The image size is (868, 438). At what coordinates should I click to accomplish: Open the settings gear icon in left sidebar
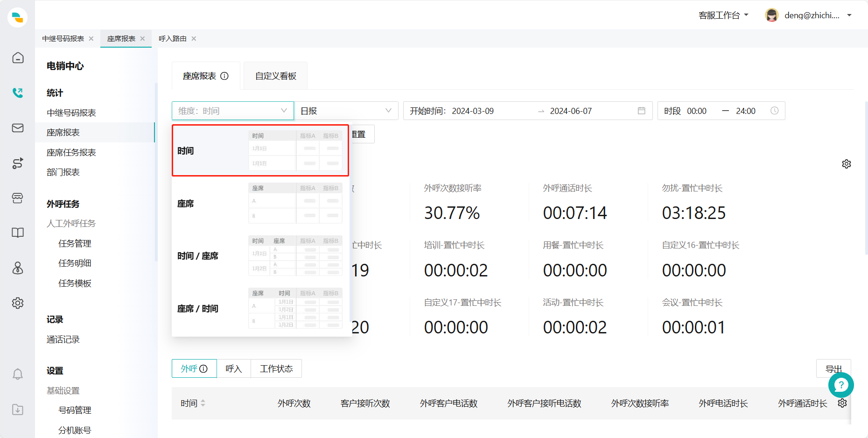pyautogui.click(x=18, y=303)
